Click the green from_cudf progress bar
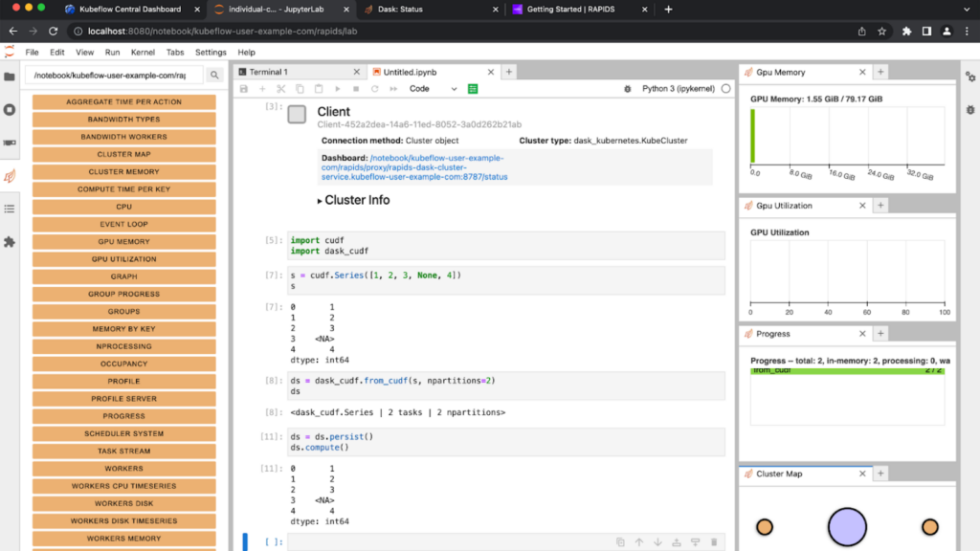The width and height of the screenshot is (980, 551). pos(847,371)
